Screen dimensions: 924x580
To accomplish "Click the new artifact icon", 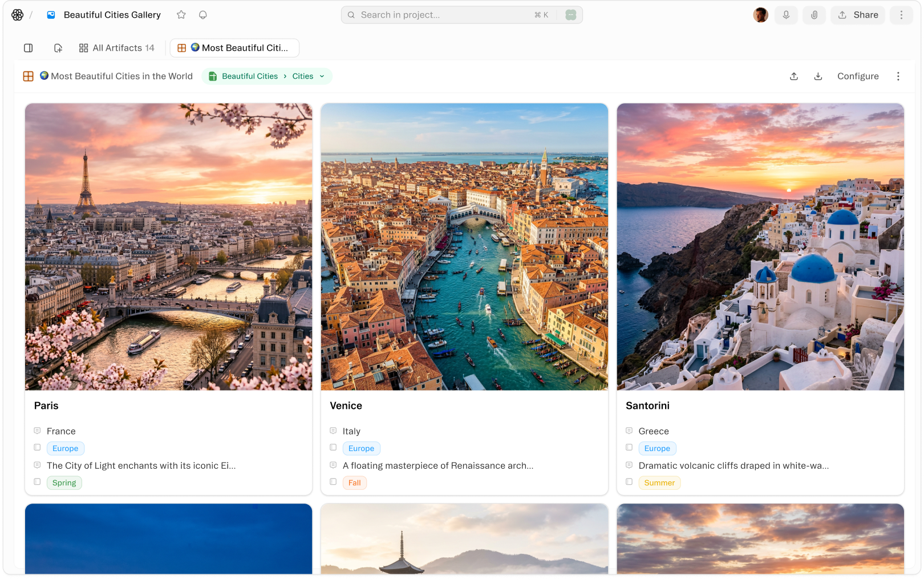I will 58,48.
